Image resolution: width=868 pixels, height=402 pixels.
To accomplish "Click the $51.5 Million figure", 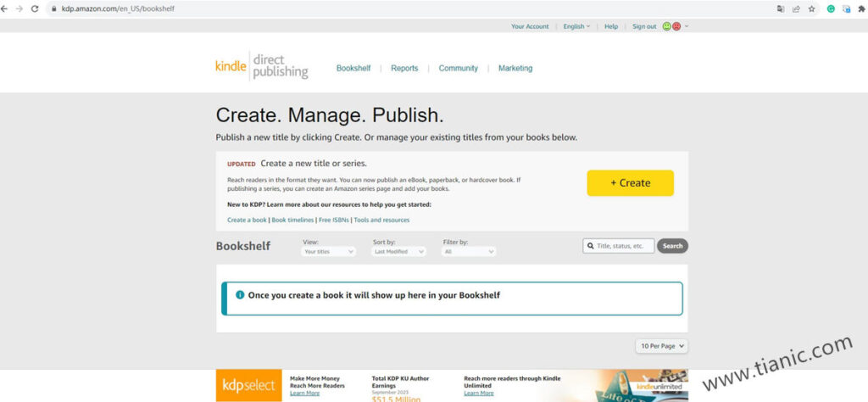I will [x=396, y=399].
